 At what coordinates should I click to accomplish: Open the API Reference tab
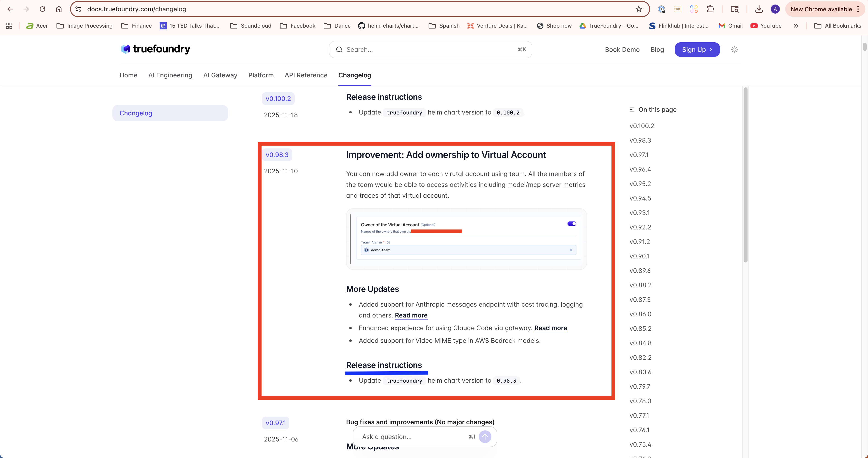[x=306, y=75]
